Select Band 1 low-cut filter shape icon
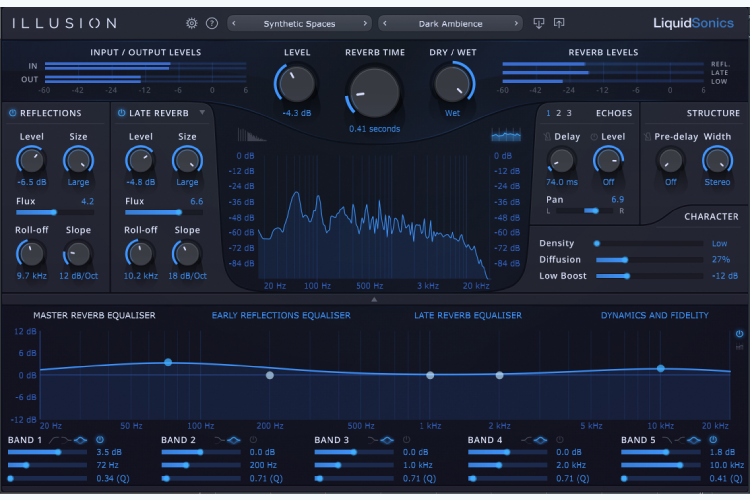Screen dimensions: 750x500 pos(54,440)
